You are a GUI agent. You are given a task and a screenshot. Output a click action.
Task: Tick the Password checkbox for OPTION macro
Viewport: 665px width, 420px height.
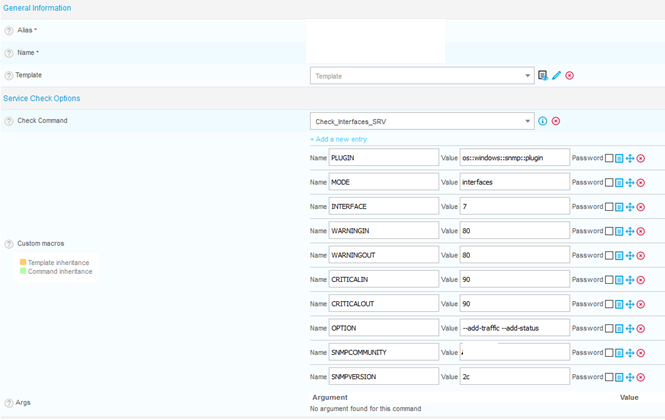[x=609, y=328]
